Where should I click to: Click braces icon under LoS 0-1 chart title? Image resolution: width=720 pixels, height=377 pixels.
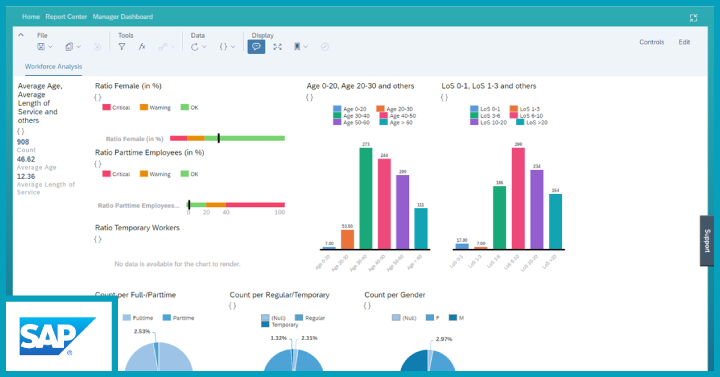[444, 97]
